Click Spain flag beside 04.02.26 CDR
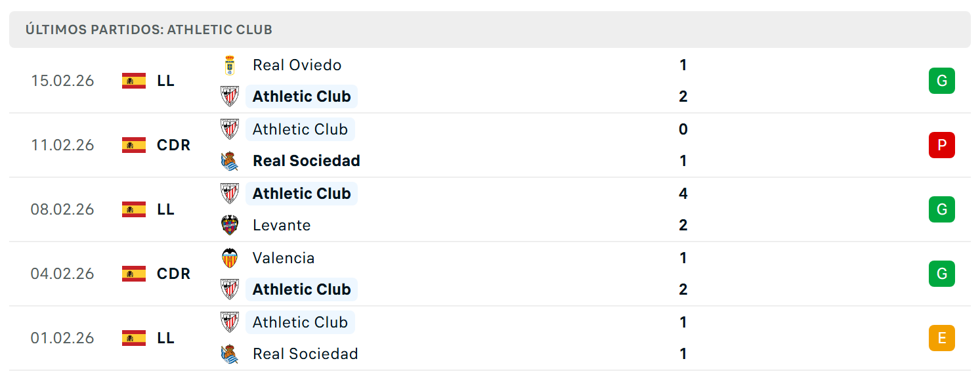 coord(134,274)
